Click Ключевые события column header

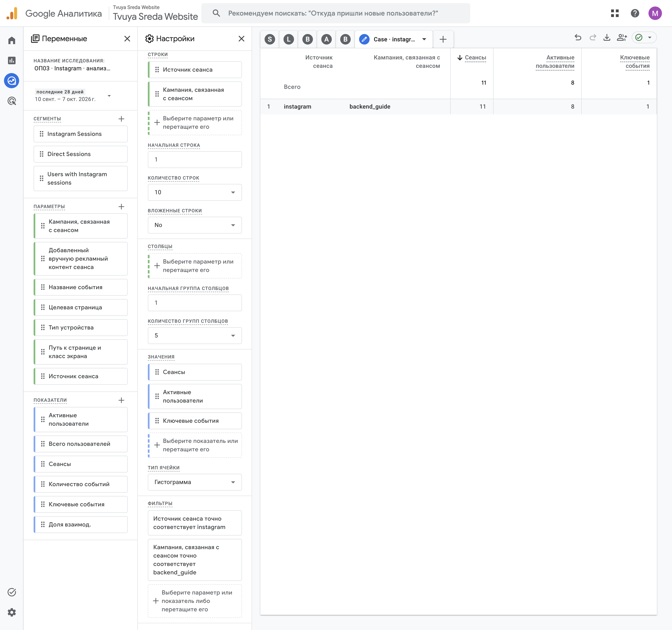click(x=634, y=62)
